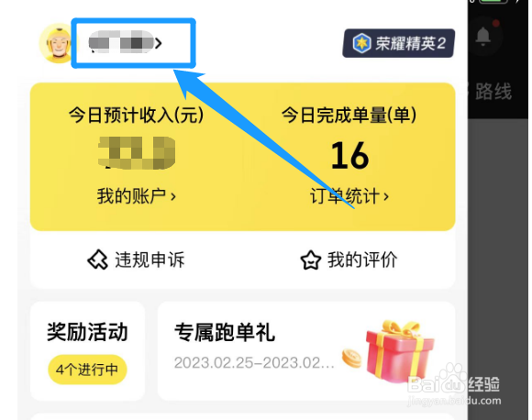Open the 违规申诉 entry
Image resolution: width=532 pixels, height=420 pixels.
tap(136, 260)
